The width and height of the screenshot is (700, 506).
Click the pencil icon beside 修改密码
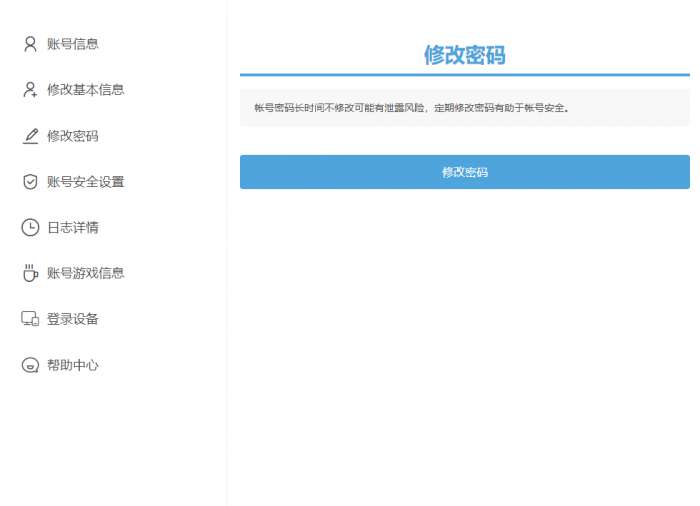[x=30, y=136]
